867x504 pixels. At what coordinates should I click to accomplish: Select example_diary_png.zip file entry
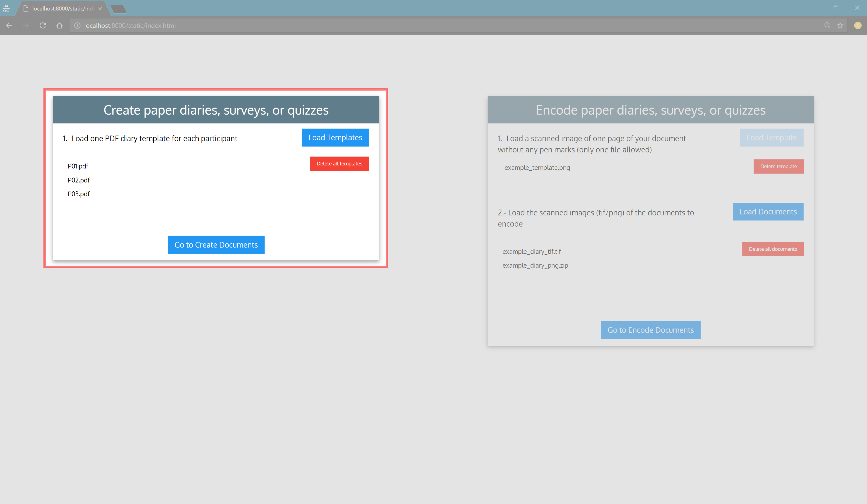535,265
